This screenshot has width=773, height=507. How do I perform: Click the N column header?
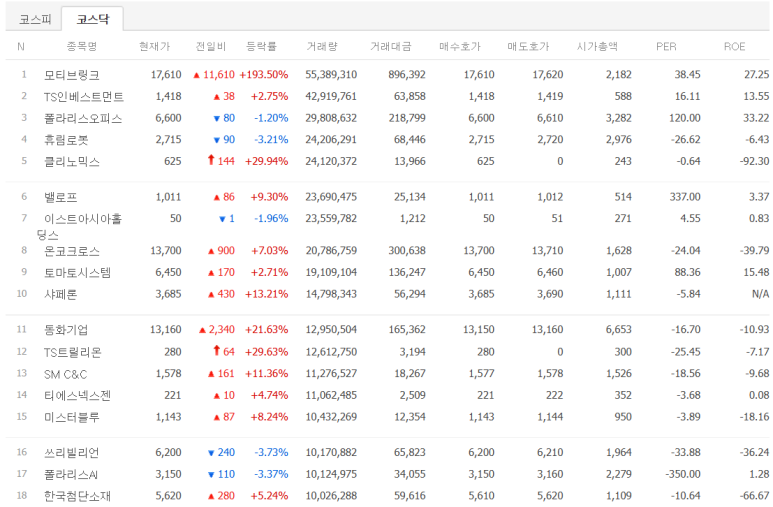pos(21,46)
